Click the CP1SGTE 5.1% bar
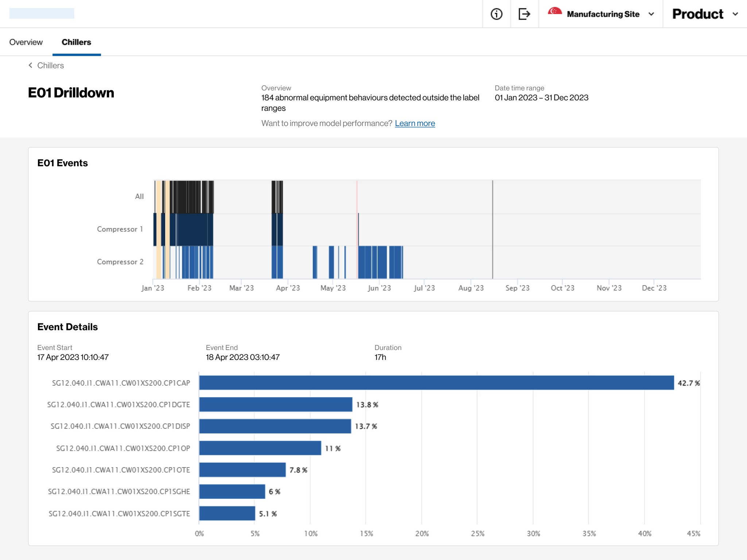Screen dimensions: 747x560 pyautogui.click(x=227, y=513)
